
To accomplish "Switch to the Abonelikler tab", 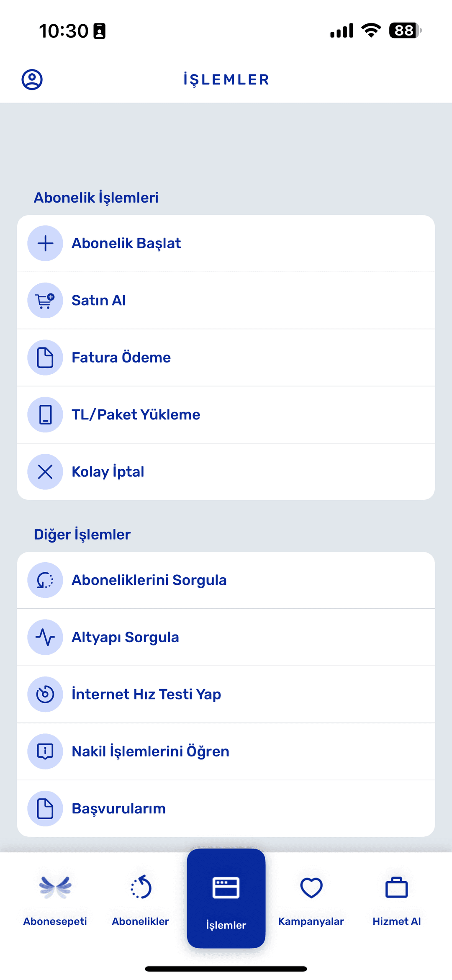I will 141,900.
